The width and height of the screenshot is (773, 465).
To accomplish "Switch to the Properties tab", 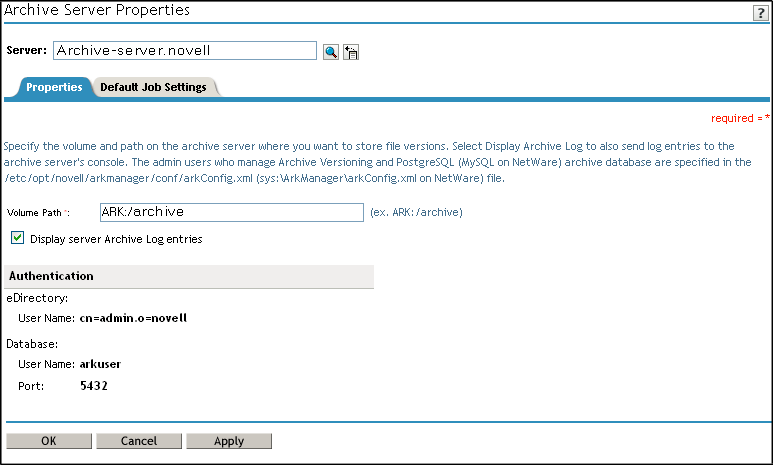I will pos(54,87).
